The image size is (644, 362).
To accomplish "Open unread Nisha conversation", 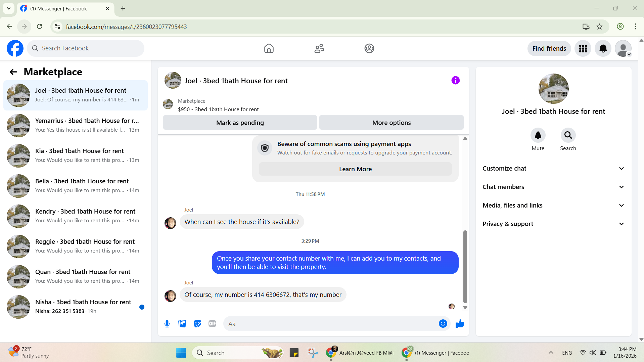I will (76, 307).
